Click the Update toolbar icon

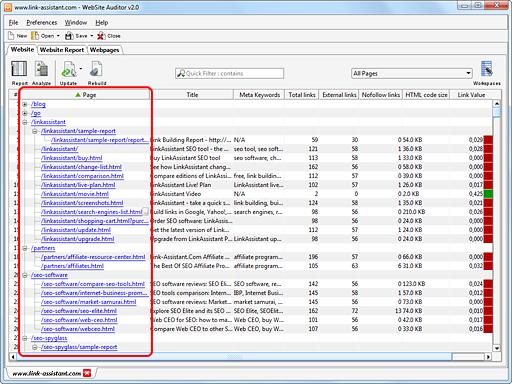[68, 70]
